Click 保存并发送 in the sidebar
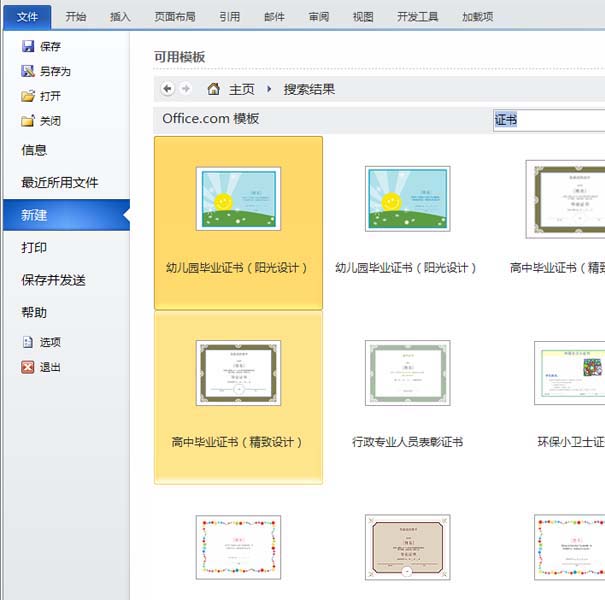Image resolution: width=605 pixels, height=600 pixels. tap(54, 280)
